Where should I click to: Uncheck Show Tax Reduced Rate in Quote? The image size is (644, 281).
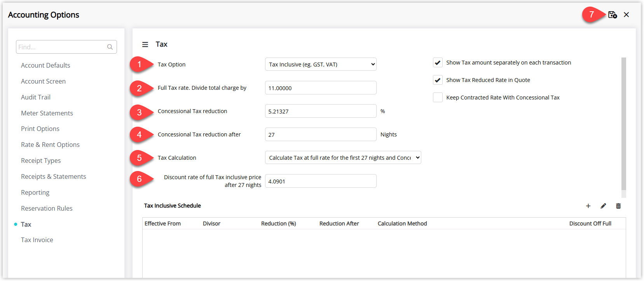(438, 80)
